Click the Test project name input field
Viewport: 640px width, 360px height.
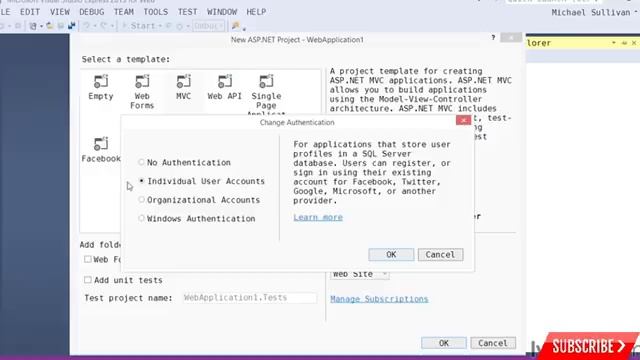tap(249, 298)
